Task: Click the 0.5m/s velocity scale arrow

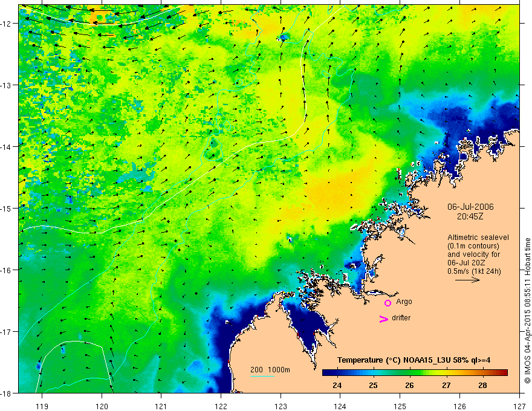Action: coord(467,280)
